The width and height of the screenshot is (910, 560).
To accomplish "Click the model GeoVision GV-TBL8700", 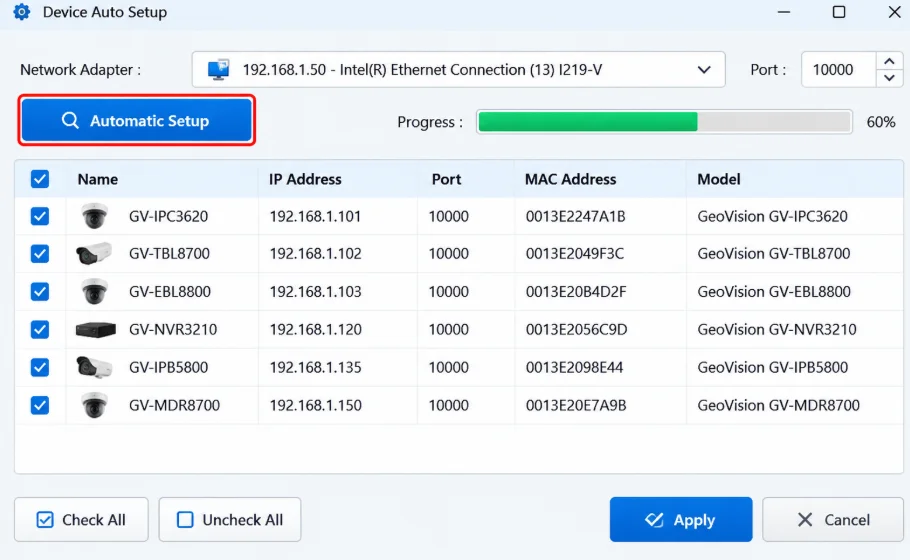I will (x=774, y=254).
